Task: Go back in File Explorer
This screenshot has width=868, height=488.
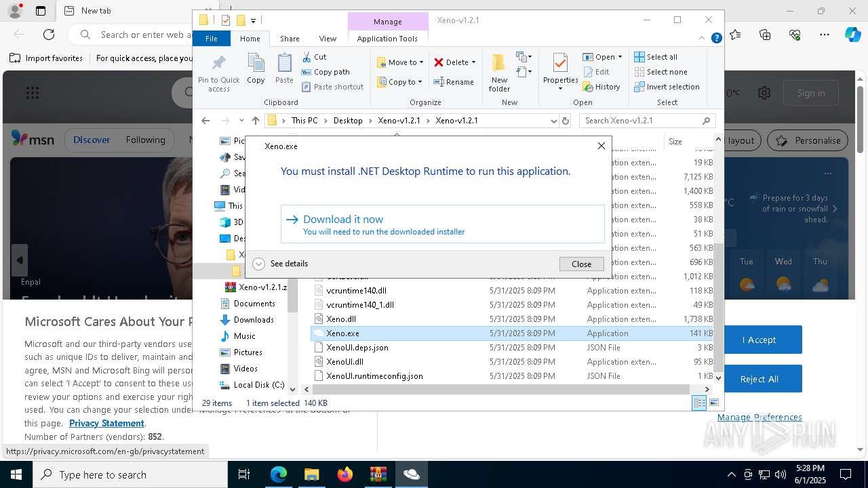Action: coord(205,121)
